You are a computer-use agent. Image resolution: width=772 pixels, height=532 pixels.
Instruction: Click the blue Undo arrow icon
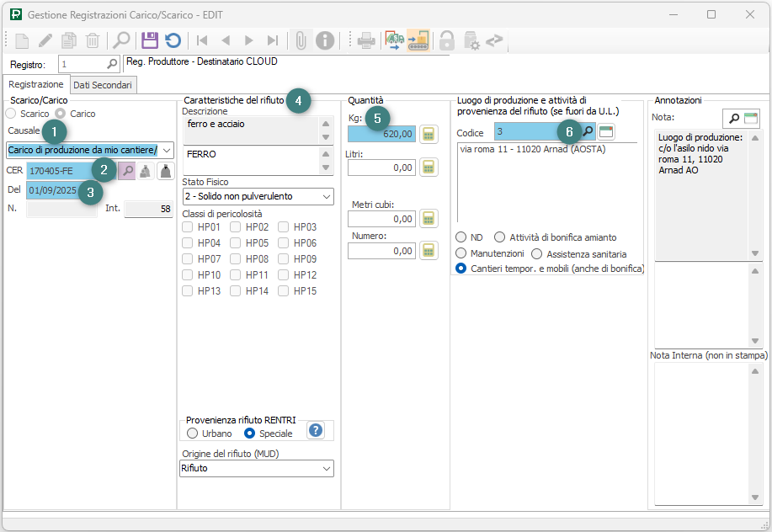click(x=173, y=40)
